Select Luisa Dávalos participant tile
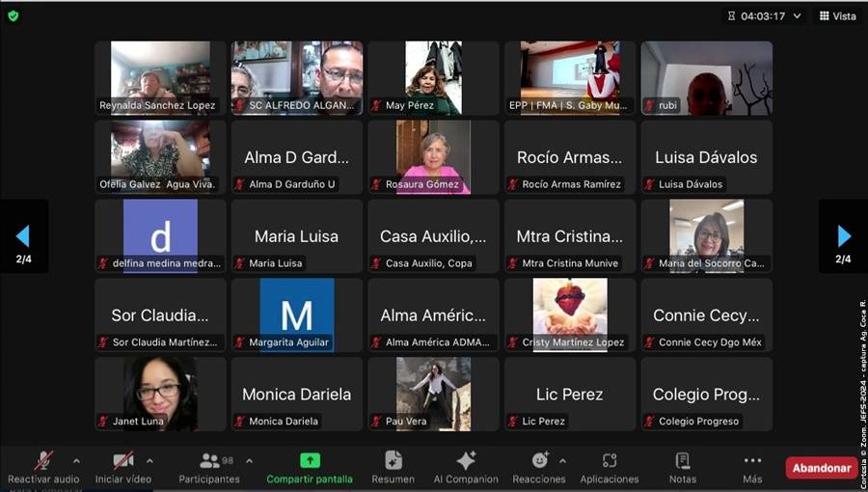Screen dimensions: 868x492 click(707, 157)
